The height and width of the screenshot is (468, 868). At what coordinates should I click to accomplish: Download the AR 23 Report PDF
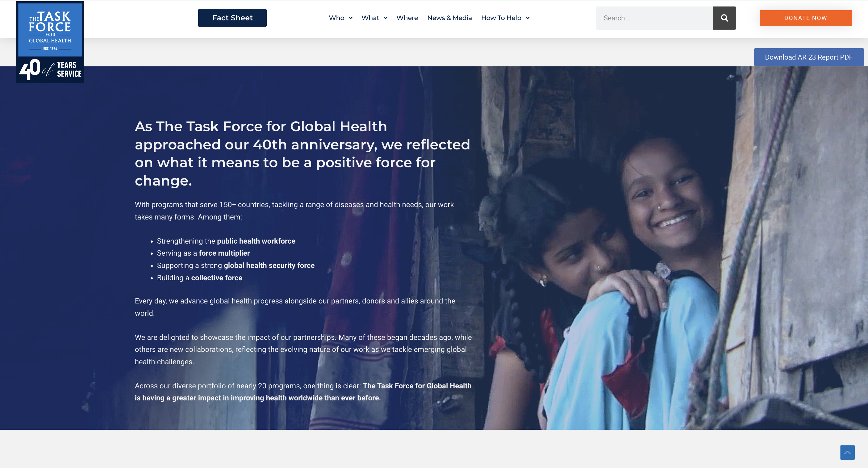[x=808, y=57]
